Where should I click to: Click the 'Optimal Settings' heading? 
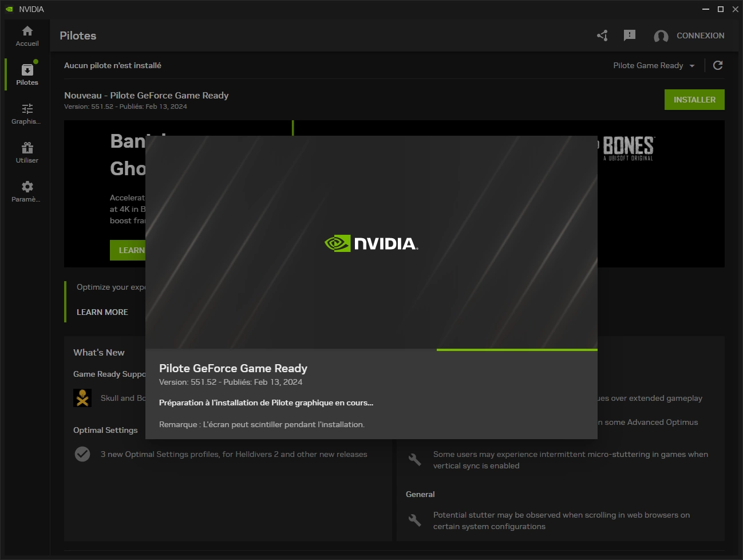pyautogui.click(x=105, y=430)
